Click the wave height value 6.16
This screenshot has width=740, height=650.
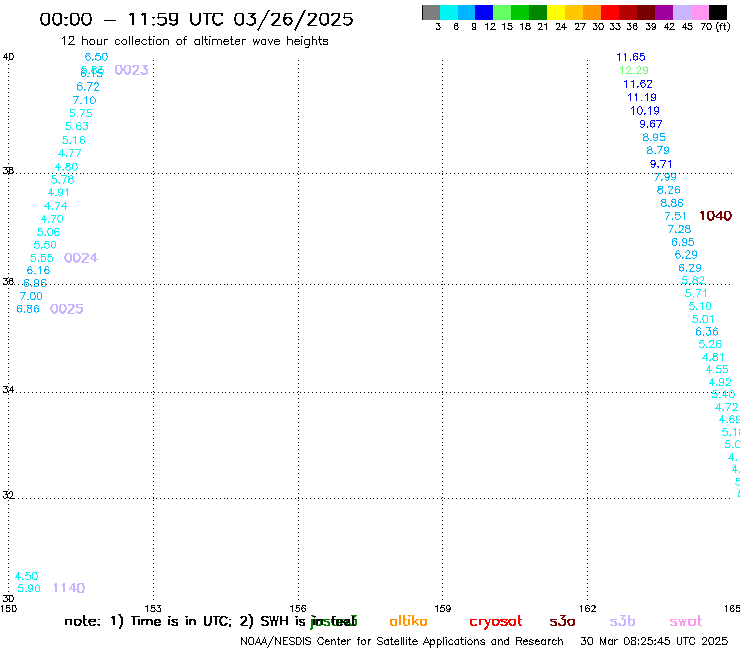point(38,270)
